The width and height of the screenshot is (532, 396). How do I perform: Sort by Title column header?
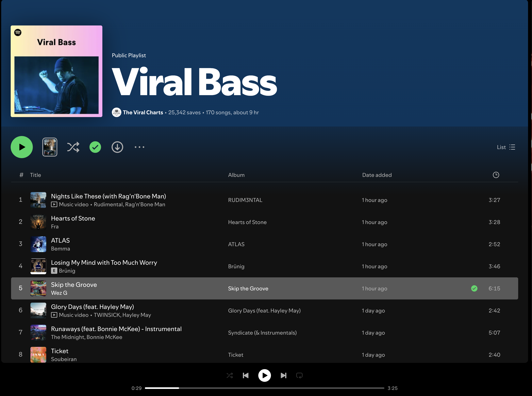pyautogui.click(x=36, y=175)
